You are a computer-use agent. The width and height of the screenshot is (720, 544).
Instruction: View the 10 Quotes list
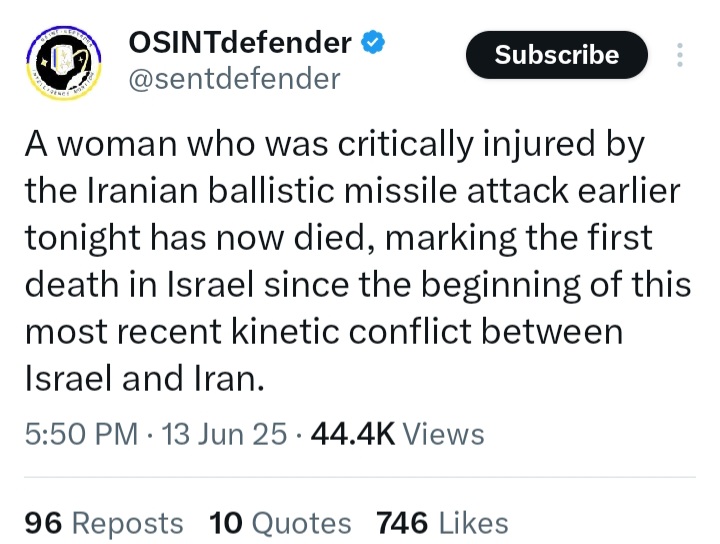point(280,523)
